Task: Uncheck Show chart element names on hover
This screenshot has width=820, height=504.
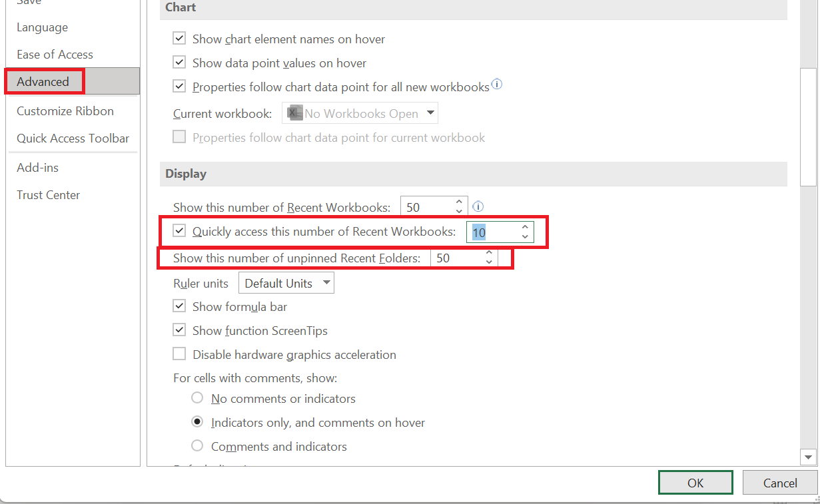Action: (x=179, y=38)
